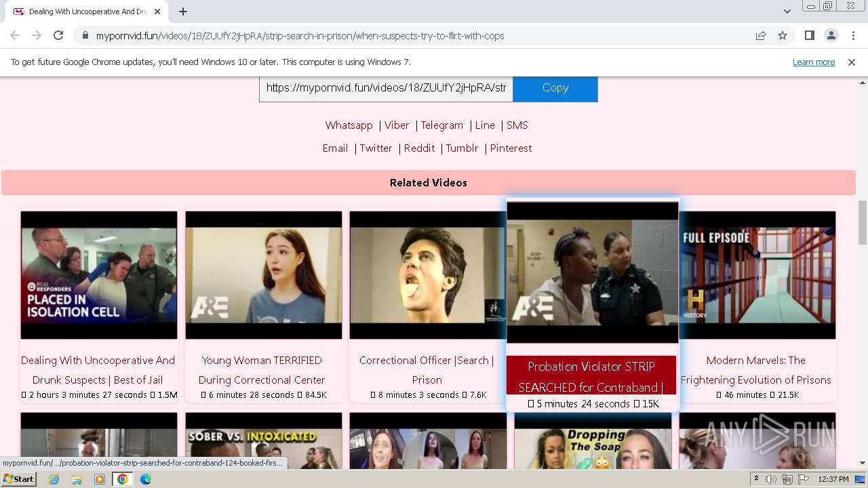Open the Modern Marvels Full Episode thumbnail
Viewport: 868px width, 488px height.
tap(757, 275)
